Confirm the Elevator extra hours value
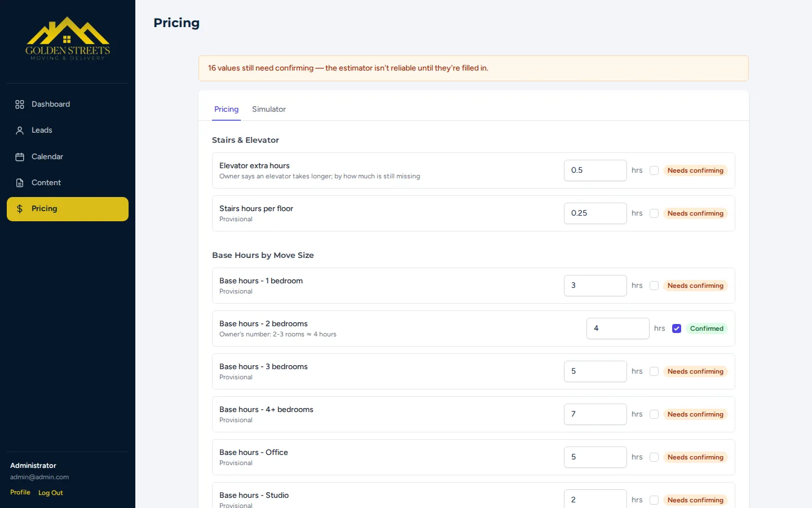 (654, 170)
